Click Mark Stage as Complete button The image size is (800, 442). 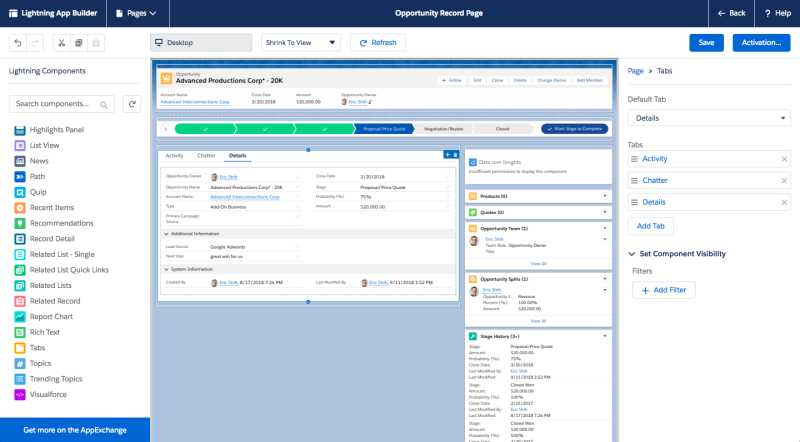pos(574,129)
